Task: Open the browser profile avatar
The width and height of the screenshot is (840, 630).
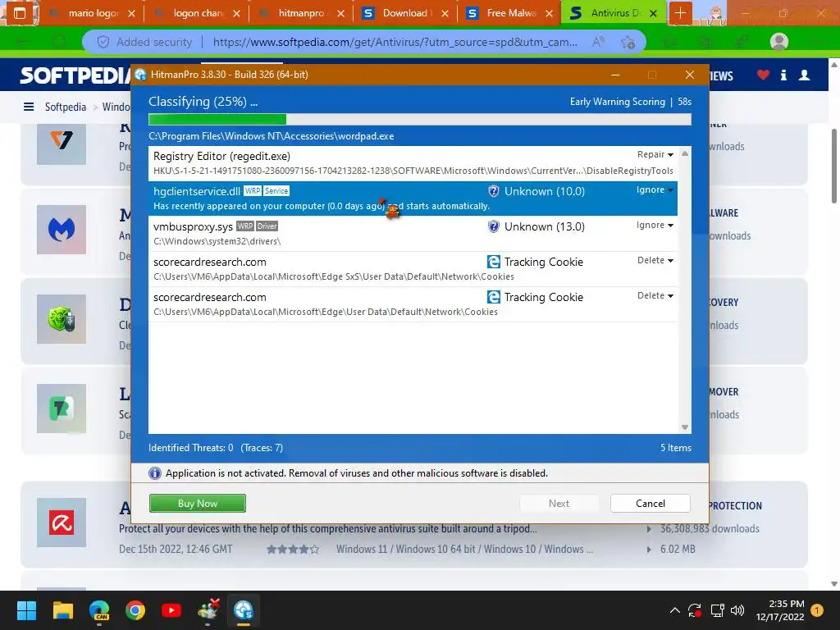Action: pos(779,42)
